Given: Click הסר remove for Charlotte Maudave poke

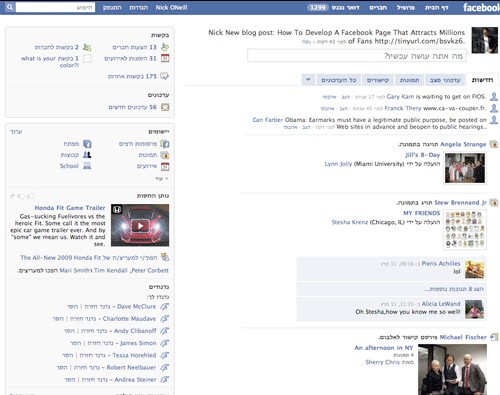Looking at the screenshot, I should coord(58,319).
